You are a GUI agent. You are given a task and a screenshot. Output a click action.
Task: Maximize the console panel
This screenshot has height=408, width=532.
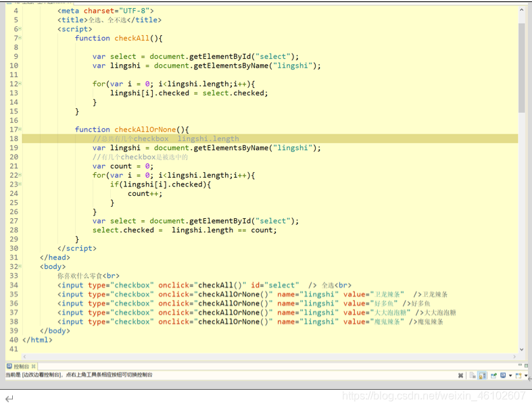point(526,365)
